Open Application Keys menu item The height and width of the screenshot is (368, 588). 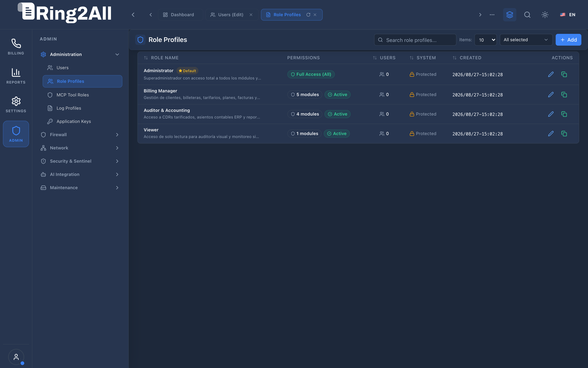coord(82,121)
